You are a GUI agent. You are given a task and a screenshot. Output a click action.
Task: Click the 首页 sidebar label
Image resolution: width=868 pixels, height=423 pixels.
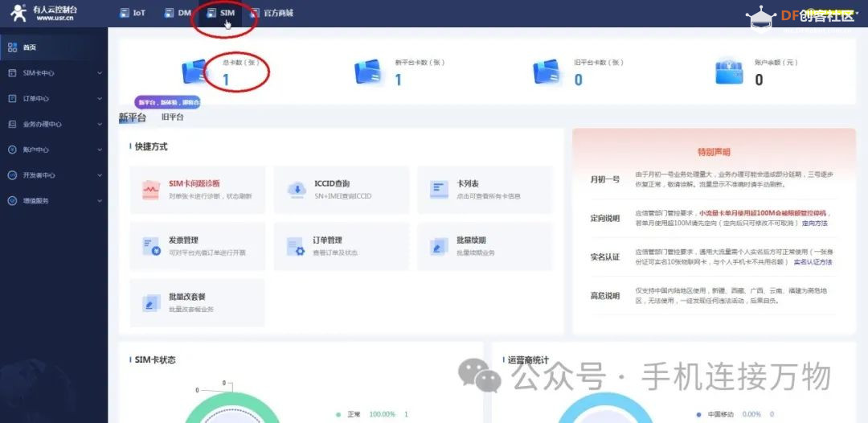point(30,48)
